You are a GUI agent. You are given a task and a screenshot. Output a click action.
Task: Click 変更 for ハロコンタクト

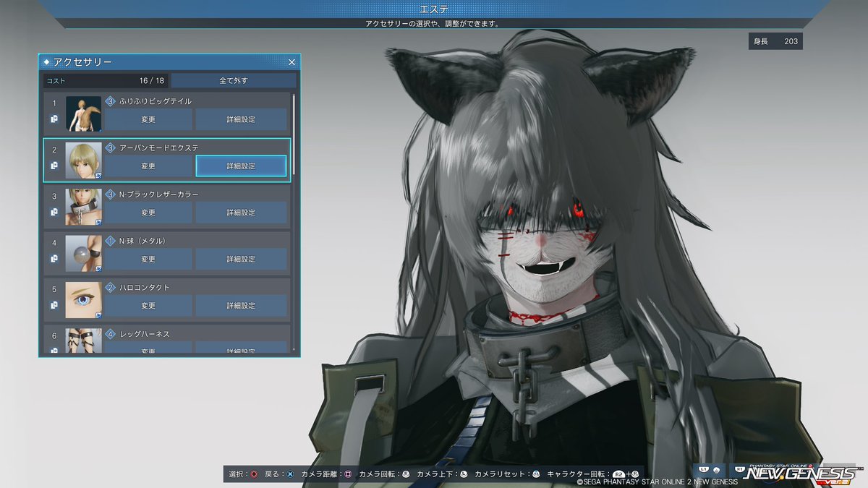(x=148, y=306)
